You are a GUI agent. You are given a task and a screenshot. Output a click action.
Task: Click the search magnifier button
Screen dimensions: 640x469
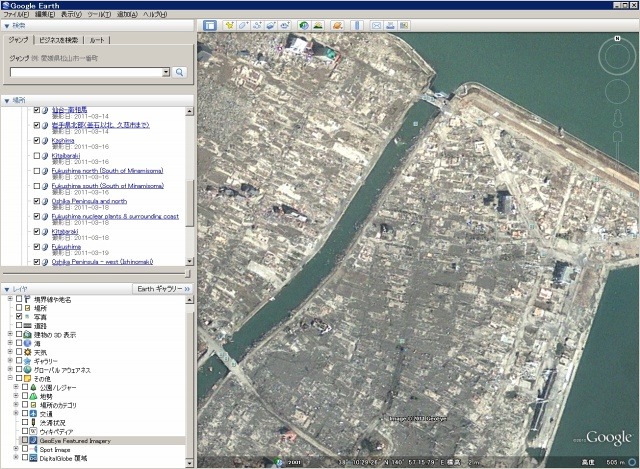click(x=180, y=72)
